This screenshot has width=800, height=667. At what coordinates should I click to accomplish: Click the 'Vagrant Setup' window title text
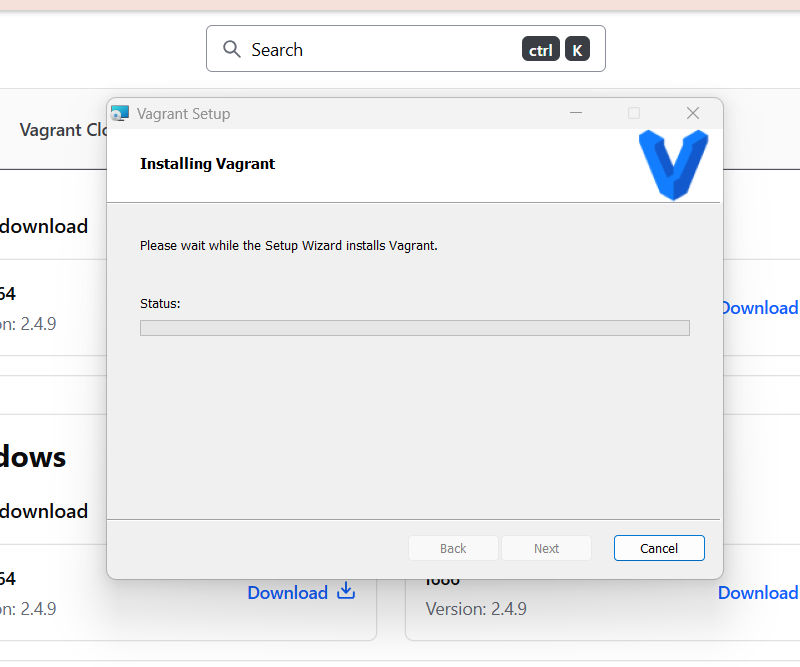pyautogui.click(x=183, y=114)
